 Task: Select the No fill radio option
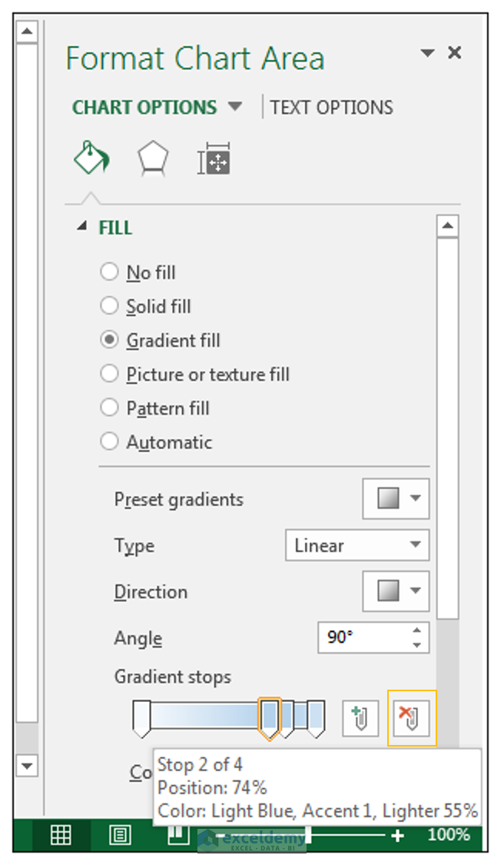pos(110,272)
